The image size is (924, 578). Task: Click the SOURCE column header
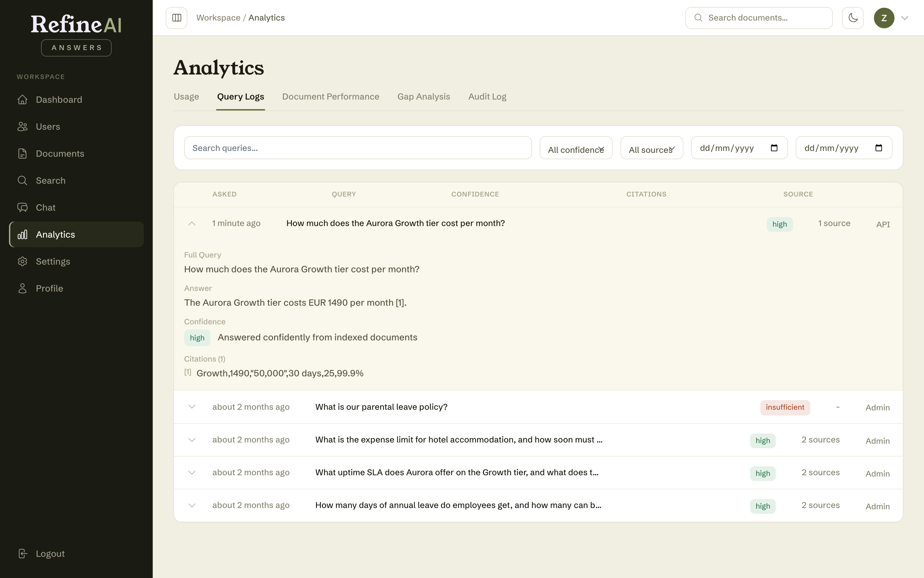click(798, 194)
